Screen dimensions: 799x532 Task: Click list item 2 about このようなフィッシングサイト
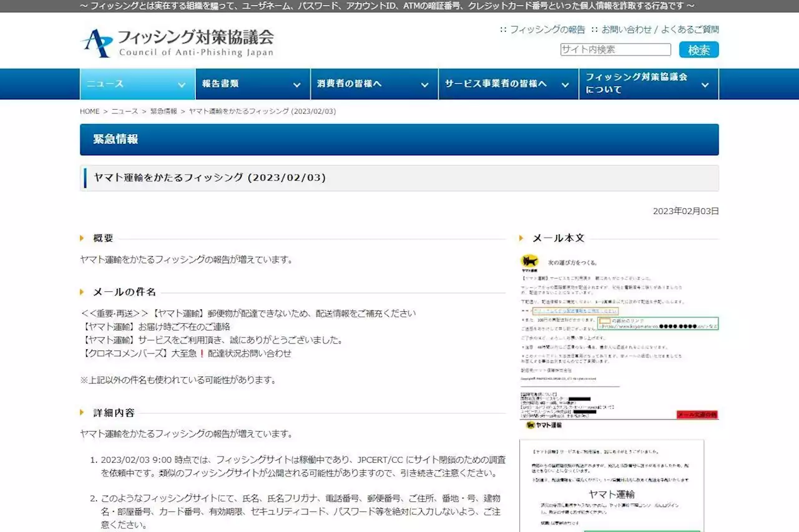[301, 511]
